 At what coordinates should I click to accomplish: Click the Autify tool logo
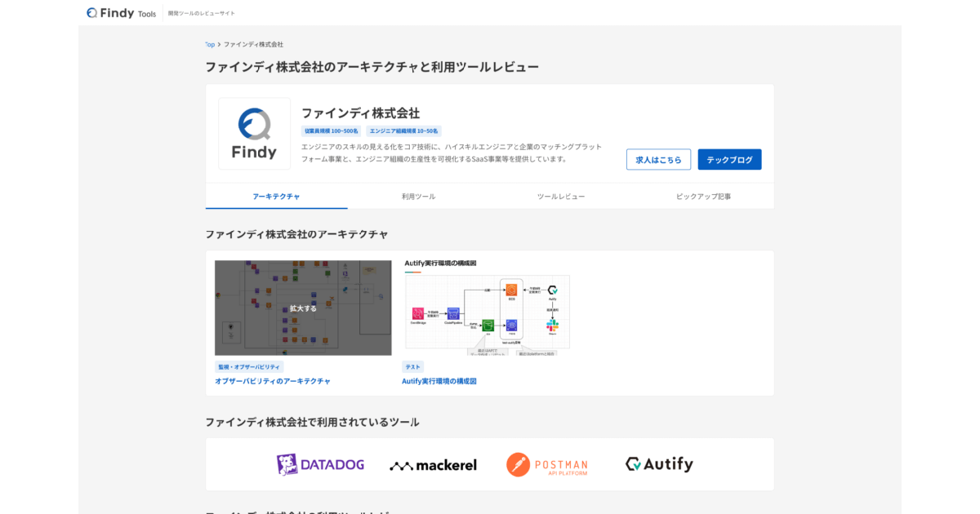[658, 463]
